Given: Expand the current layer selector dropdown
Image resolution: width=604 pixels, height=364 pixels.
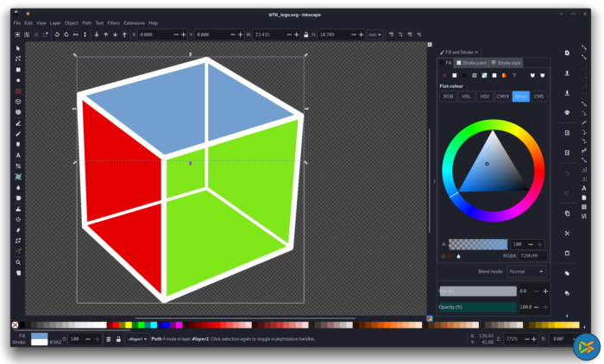Looking at the screenshot, I should pyautogui.click(x=136, y=339).
